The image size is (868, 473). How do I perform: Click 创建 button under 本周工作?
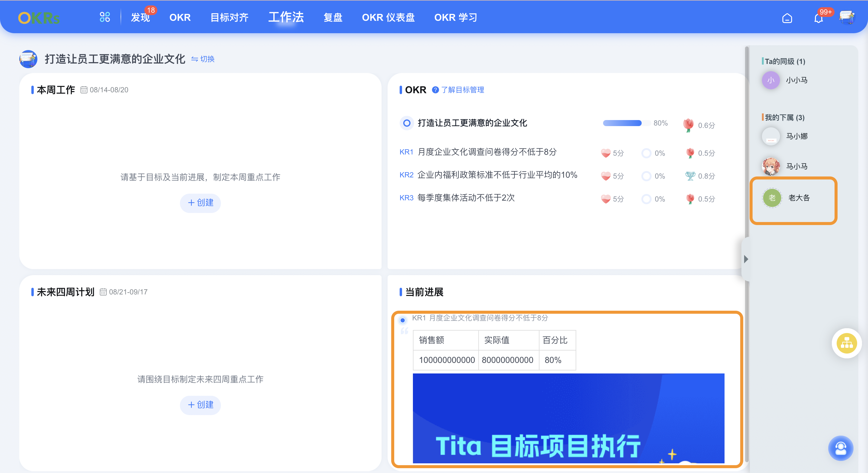200,203
